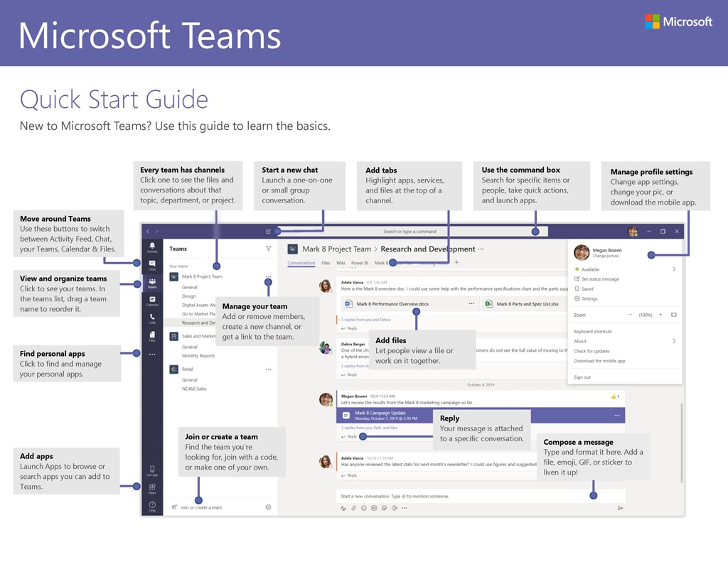The height and width of the screenshot is (562, 728).
Task: Expand the Available status submenu chevron
Action: (674, 269)
